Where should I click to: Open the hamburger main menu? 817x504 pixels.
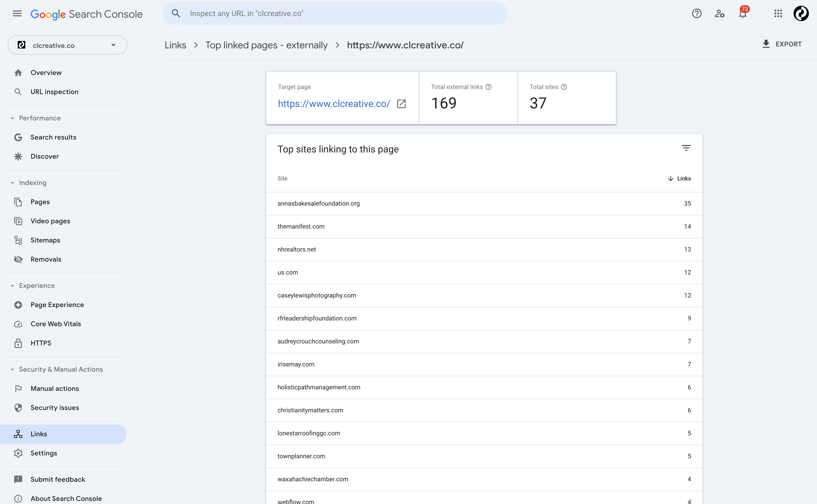[17, 13]
